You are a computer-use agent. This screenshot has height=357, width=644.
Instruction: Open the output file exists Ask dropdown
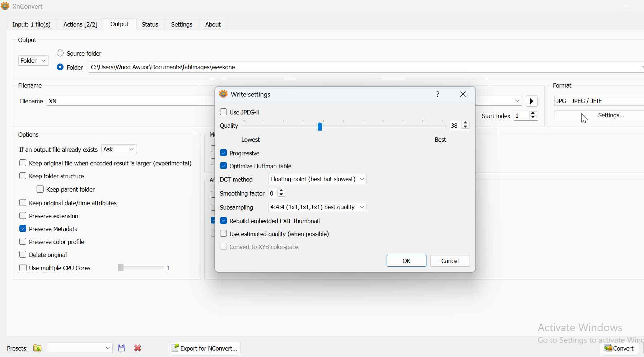pos(119,149)
